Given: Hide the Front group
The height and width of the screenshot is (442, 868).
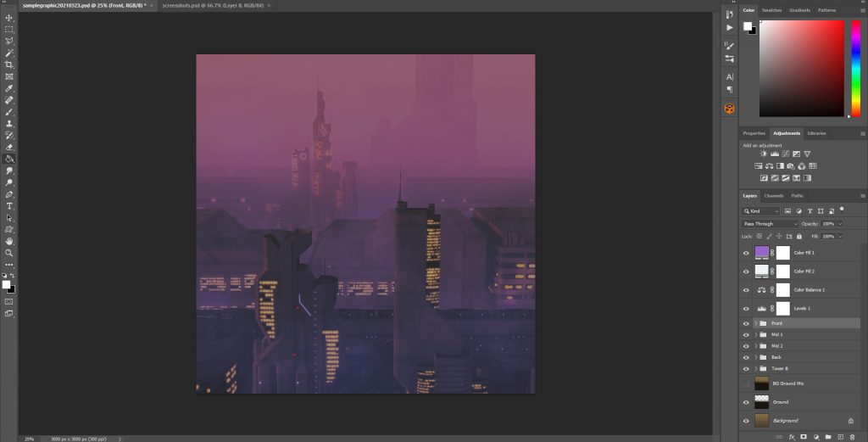Looking at the screenshot, I should point(746,323).
